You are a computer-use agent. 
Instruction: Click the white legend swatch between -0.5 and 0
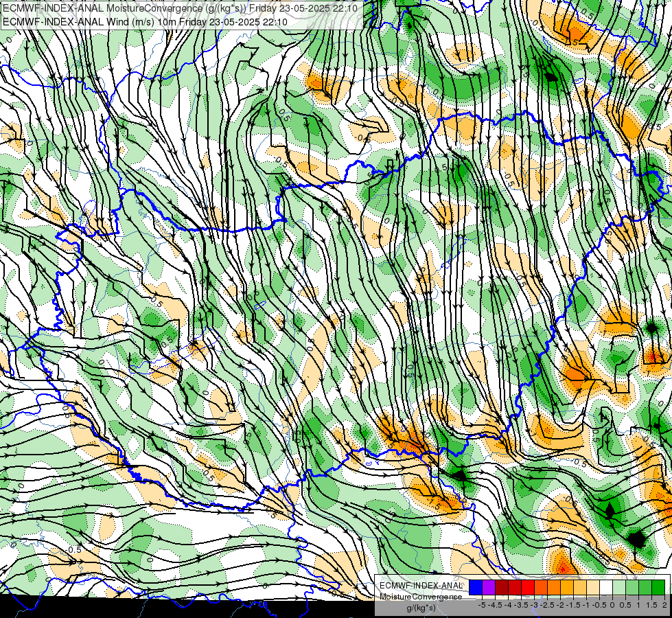click(606, 588)
